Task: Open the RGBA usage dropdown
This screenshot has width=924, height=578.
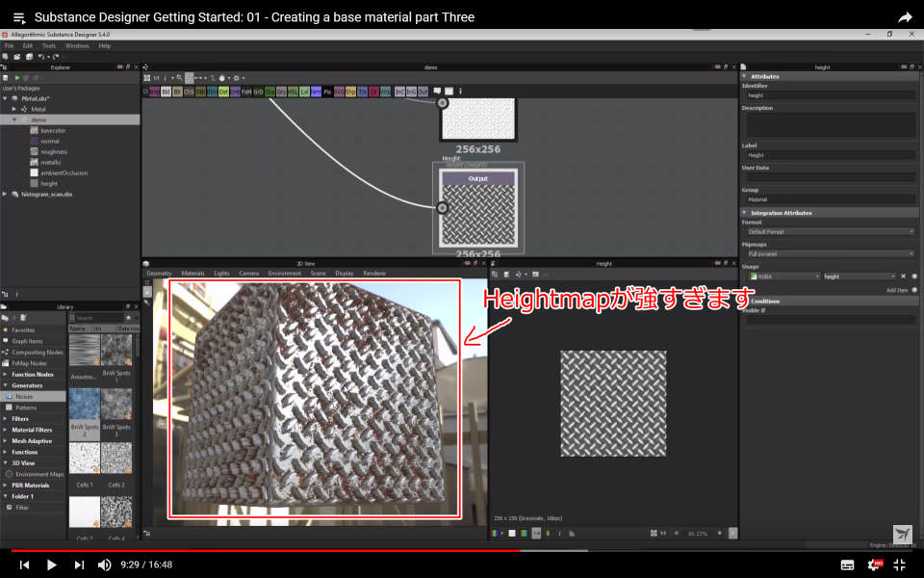Action: (x=783, y=276)
